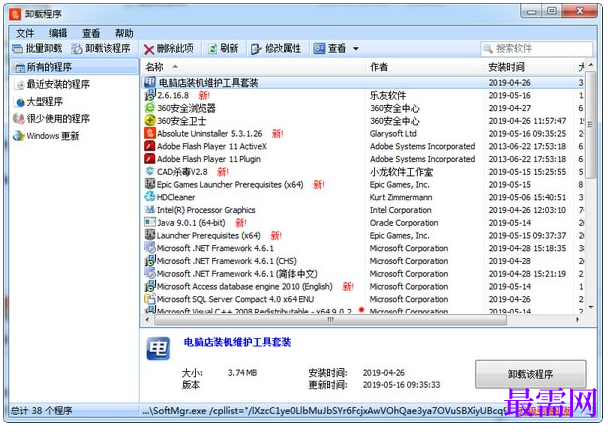Click Intel(R) Processor Graphics icon
The height and width of the screenshot is (434, 616).
click(150, 209)
